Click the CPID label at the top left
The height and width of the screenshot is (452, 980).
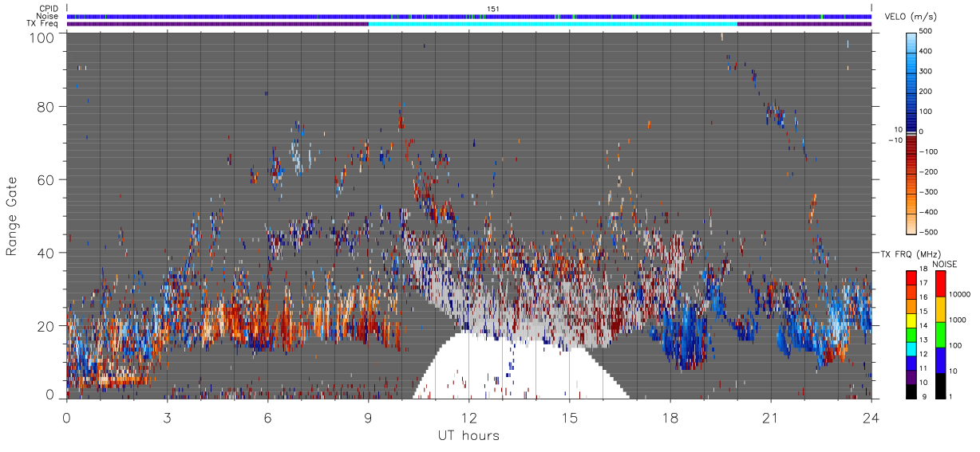pyautogui.click(x=49, y=9)
